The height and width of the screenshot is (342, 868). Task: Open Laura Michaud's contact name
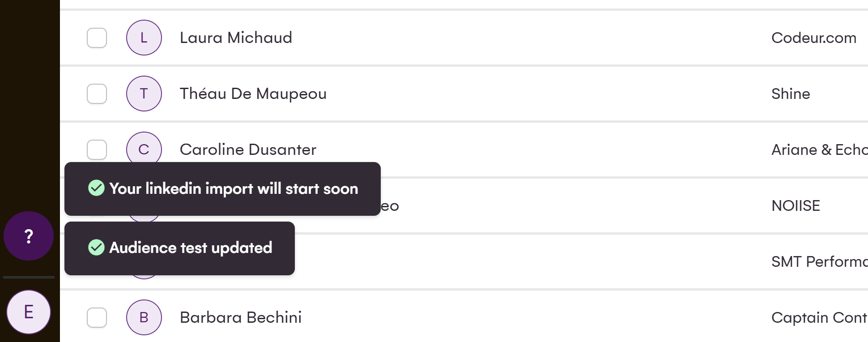coord(236,38)
